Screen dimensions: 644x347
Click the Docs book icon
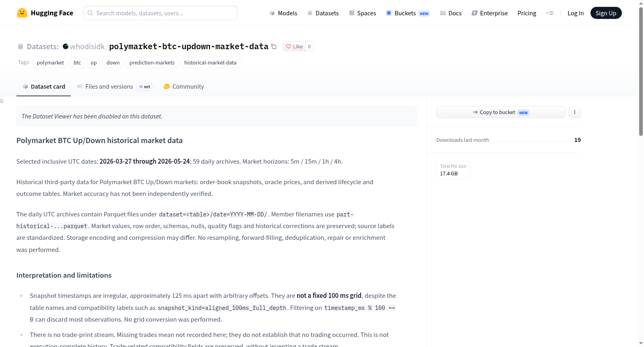point(443,13)
